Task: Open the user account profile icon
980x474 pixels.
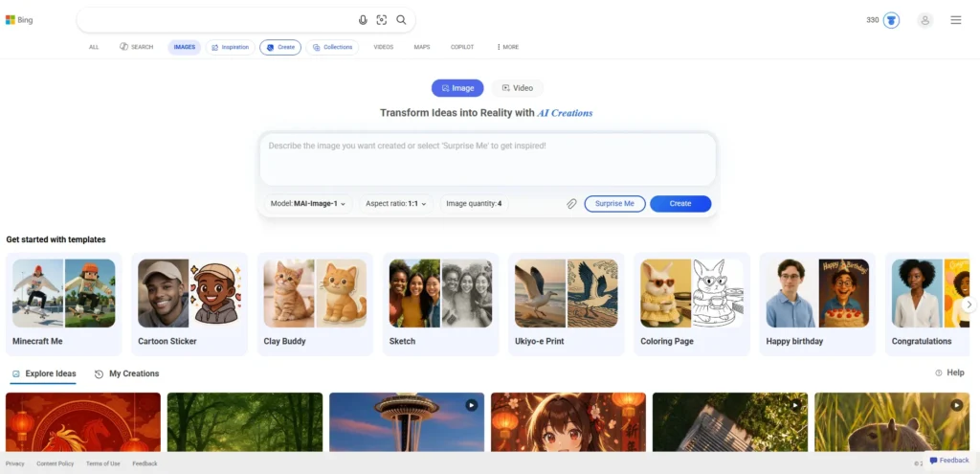Action: point(925,20)
